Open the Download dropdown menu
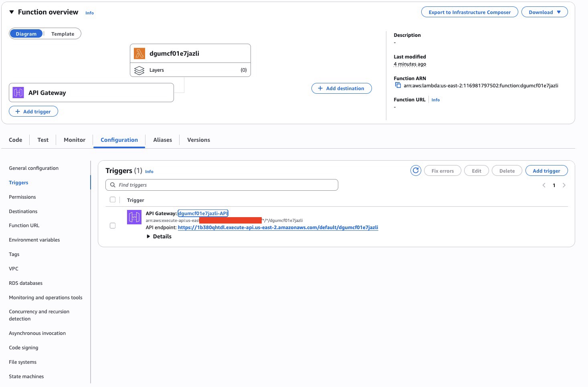 pos(544,12)
